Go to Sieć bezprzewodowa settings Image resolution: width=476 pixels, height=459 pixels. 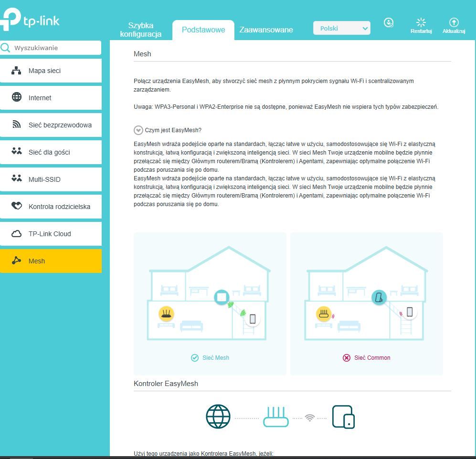click(x=51, y=125)
